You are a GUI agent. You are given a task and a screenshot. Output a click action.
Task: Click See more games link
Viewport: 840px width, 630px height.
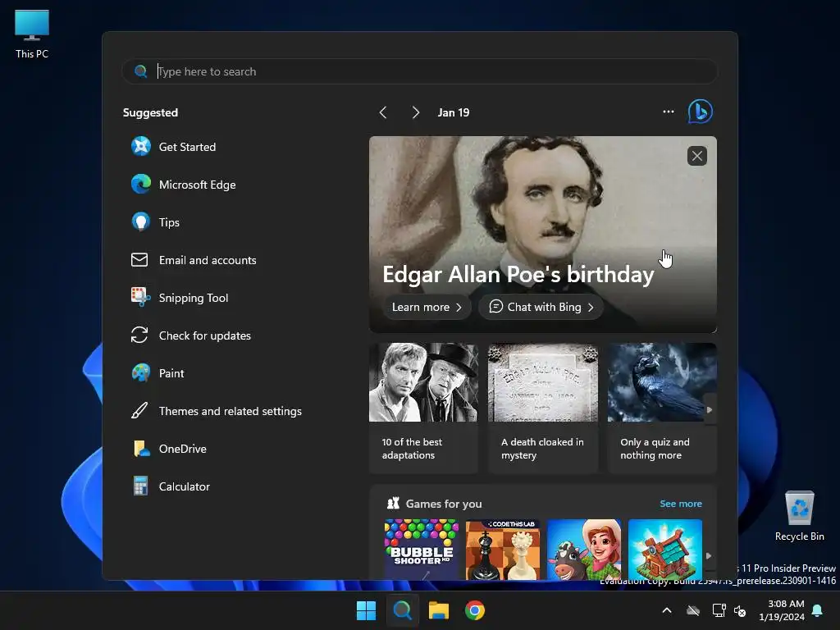tap(680, 504)
